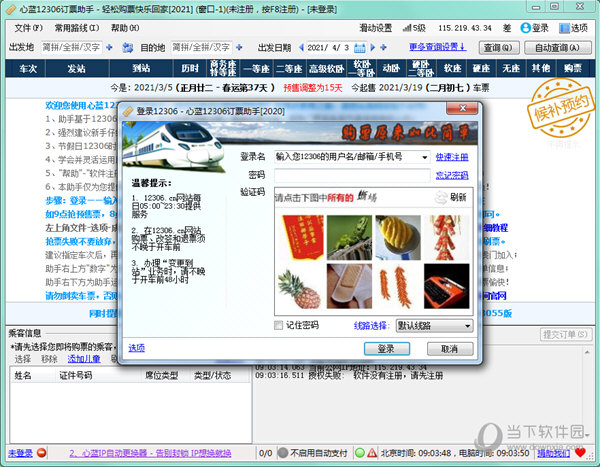Focus the 目的地 input field
The height and width of the screenshot is (467, 600).
pyautogui.click(x=201, y=47)
